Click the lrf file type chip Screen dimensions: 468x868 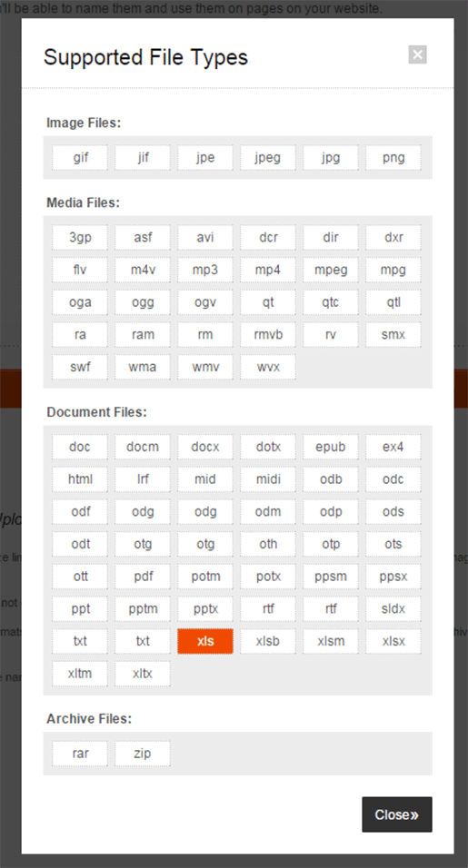click(x=143, y=478)
